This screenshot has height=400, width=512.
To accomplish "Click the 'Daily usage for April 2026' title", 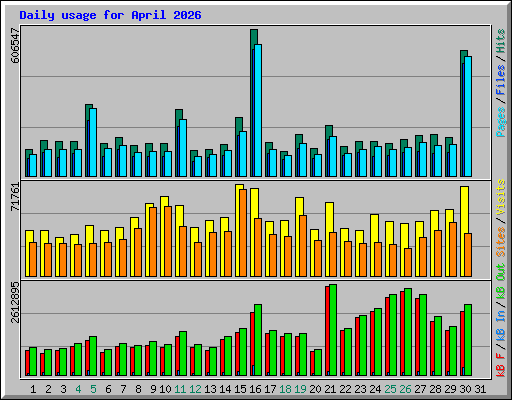I will pos(110,15).
